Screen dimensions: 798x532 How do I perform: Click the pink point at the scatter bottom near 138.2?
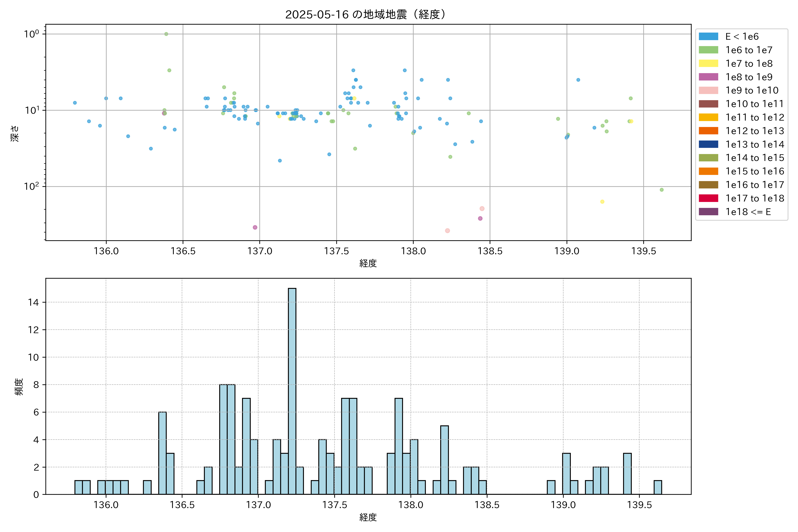[x=448, y=231]
